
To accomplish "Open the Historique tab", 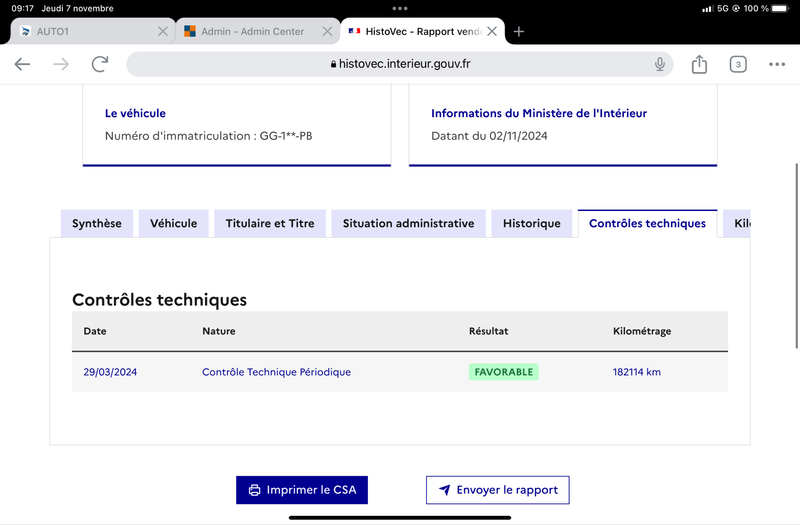I will 532,223.
